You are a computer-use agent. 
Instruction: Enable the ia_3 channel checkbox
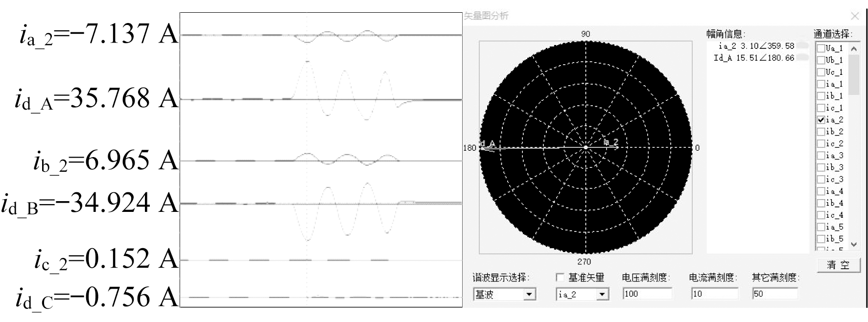[821, 156]
